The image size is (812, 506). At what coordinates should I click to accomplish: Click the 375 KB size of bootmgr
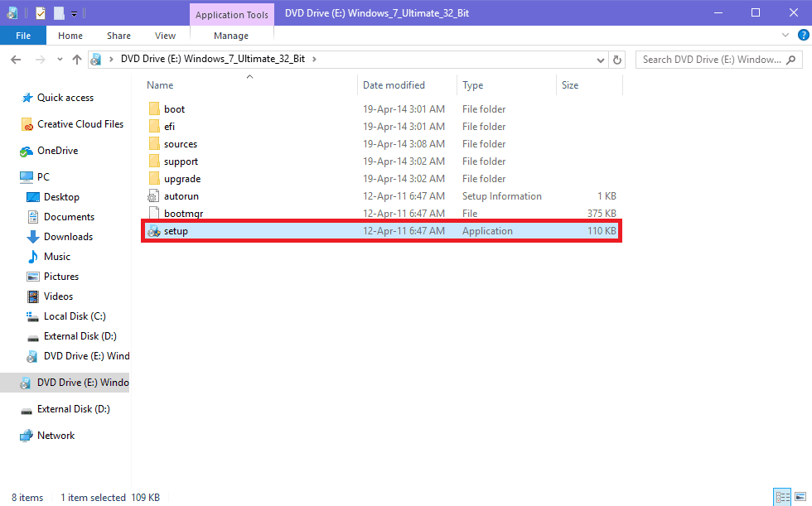pyautogui.click(x=602, y=213)
